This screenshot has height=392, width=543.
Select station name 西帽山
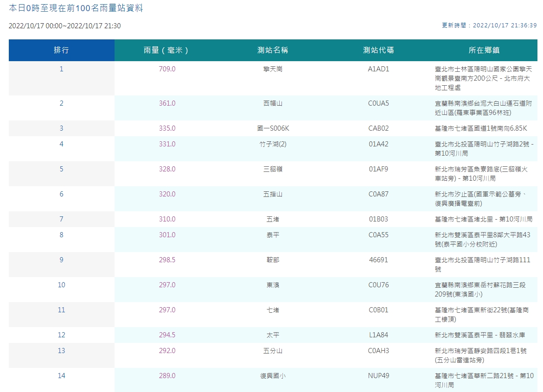pos(273,103)
